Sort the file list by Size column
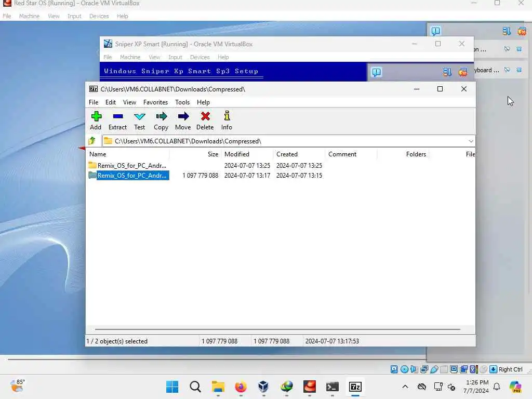Viewport: 532px width, 399px height. pos(195,154)
